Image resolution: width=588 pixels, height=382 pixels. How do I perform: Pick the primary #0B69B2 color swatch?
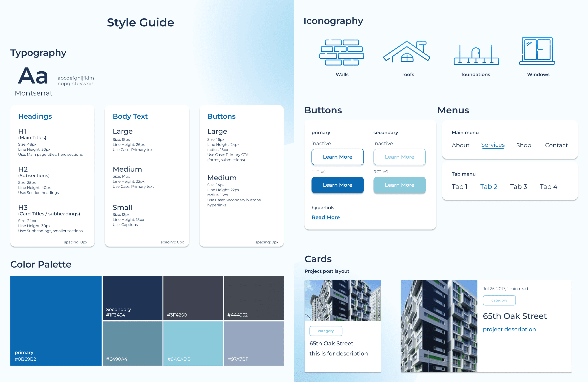[x=56, y=320]
